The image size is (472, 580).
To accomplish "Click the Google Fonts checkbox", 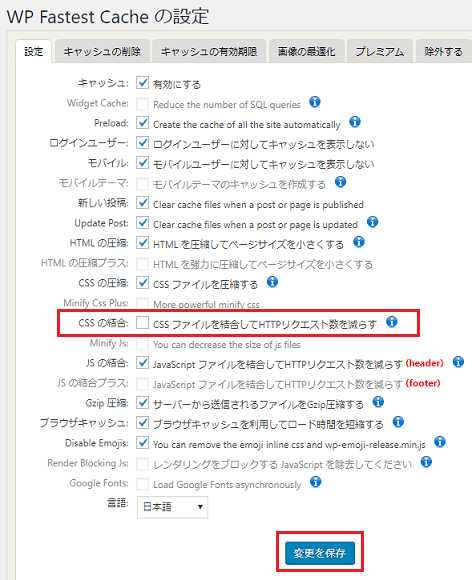I will click(x=142, y=483).
